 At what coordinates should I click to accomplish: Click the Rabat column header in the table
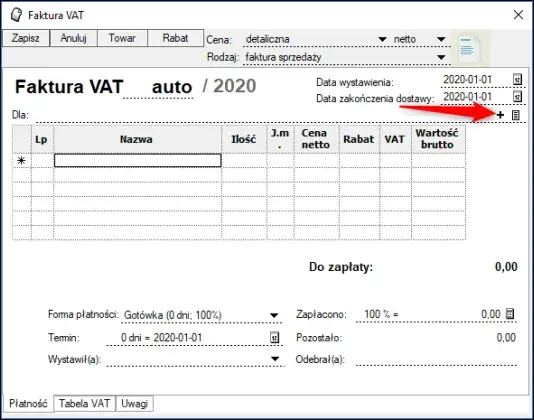click(359, 139)
